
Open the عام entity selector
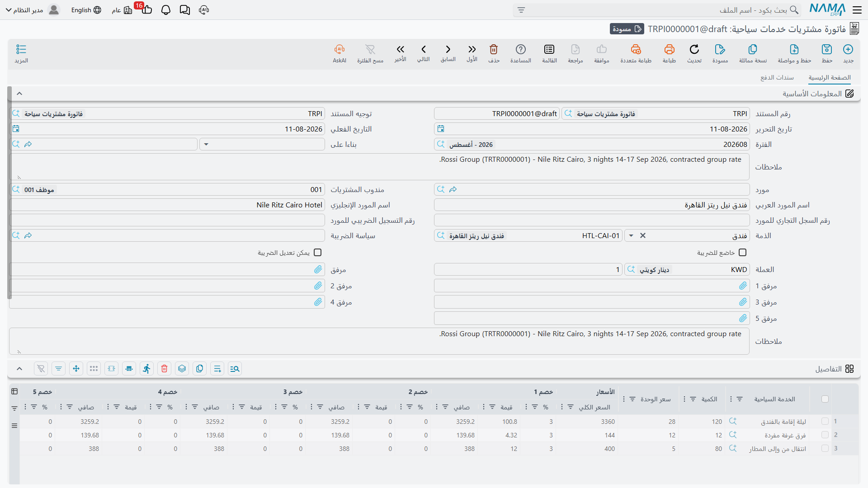[122, 10]
